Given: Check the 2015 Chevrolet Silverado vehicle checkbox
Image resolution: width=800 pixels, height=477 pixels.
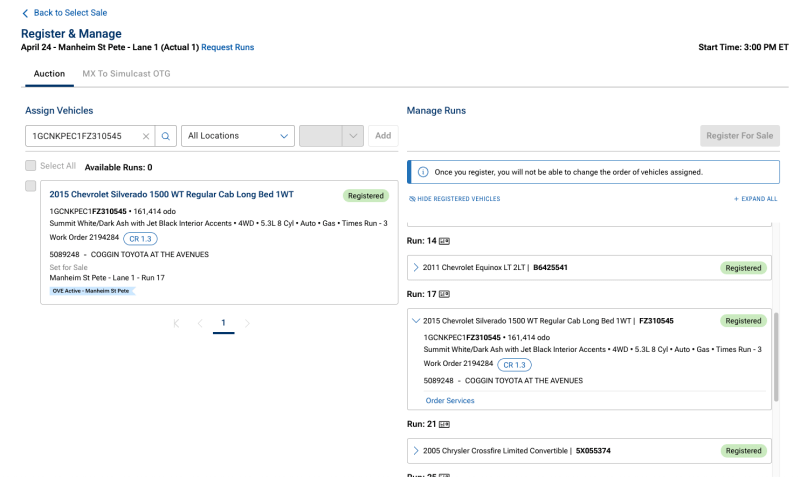Looking at the screenshot, I should tap(31, 186).
